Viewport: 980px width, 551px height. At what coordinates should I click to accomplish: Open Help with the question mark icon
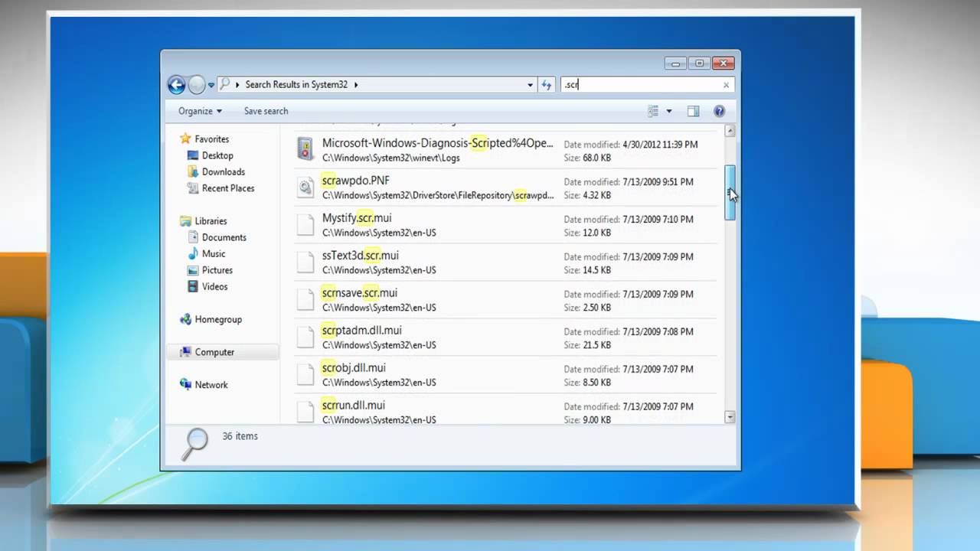tap(719, 111)
